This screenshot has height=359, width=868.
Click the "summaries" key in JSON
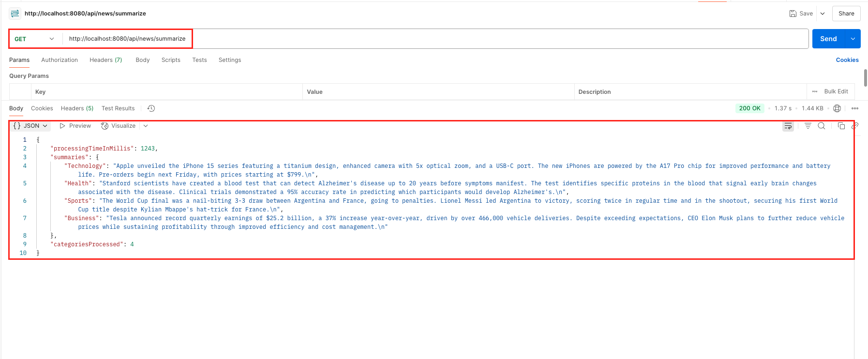coord(70,157)
